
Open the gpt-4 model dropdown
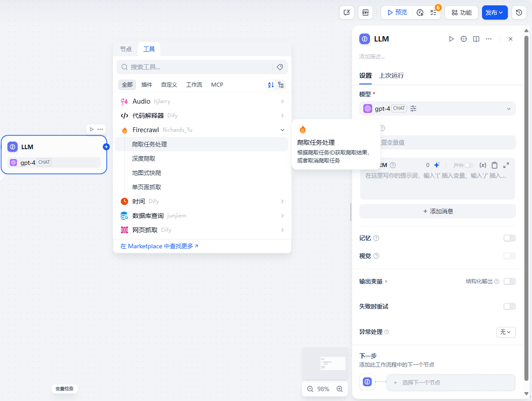(x=437, y=109)
